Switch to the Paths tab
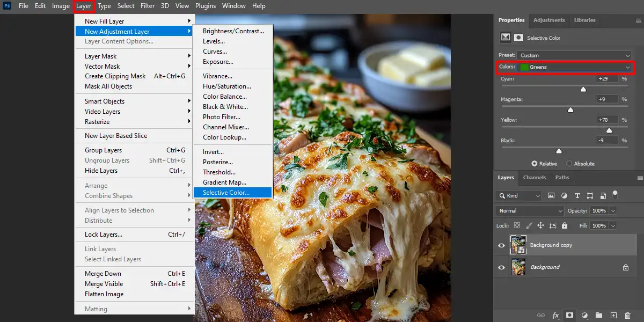The height and width of the screenshot is (322, 644). 562,178
